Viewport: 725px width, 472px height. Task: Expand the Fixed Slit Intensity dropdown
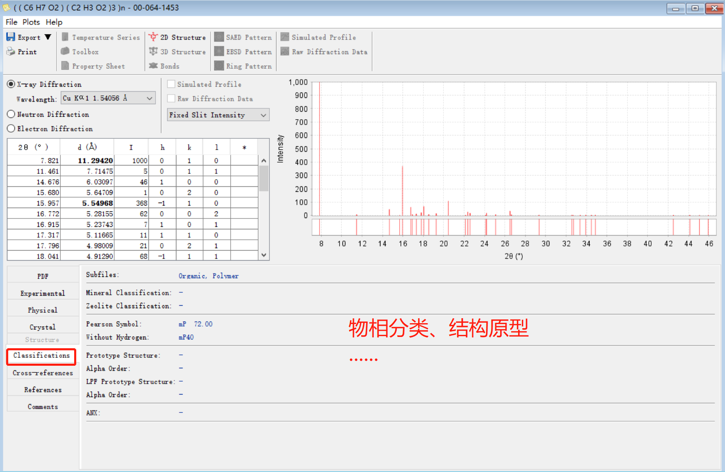click(x=218, y=115)
